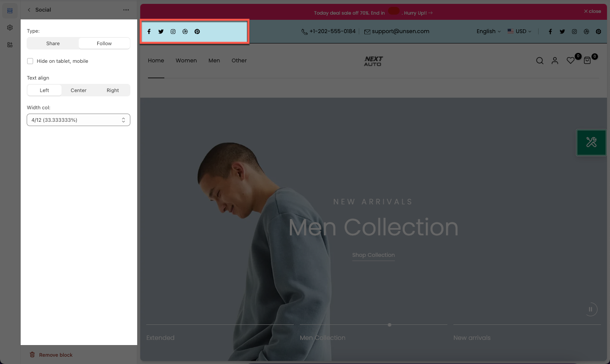Viewport: 610px width, 364px height.
Task: Open the Width col dropdown
Action: click(x=78, y=120)
